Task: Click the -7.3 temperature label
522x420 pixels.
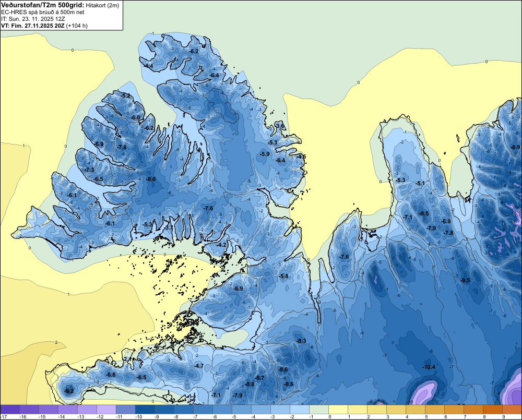Action: [89, 170]
